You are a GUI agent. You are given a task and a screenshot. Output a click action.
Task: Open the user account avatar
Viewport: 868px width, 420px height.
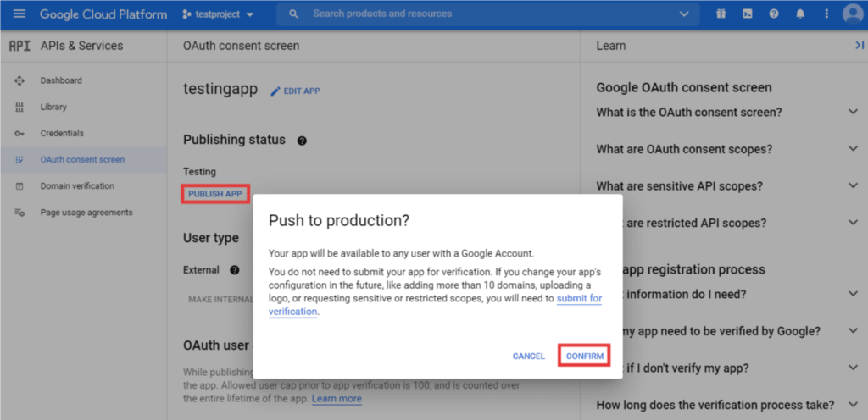pyautogui.click(x=853, y=14)
